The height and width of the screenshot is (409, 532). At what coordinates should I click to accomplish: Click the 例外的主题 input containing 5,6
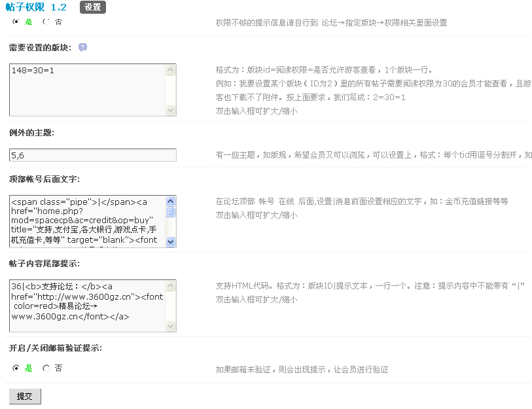tap(93, 155)
